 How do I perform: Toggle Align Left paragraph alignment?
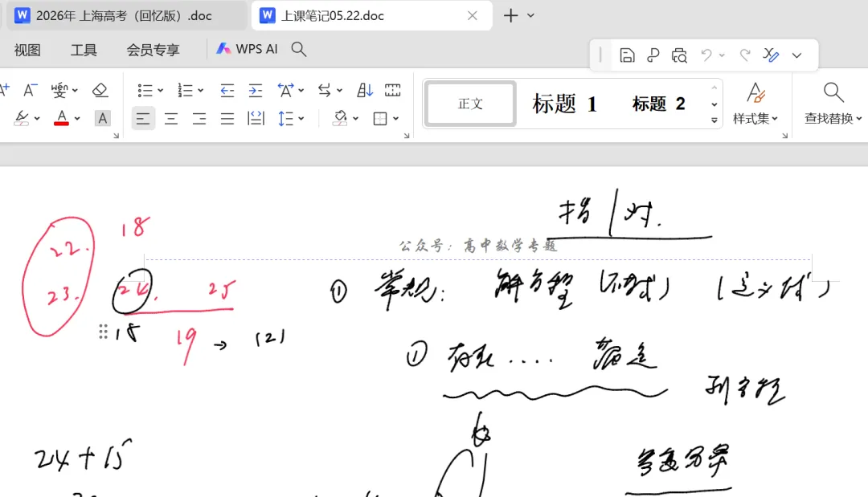(x=143, y=118)
